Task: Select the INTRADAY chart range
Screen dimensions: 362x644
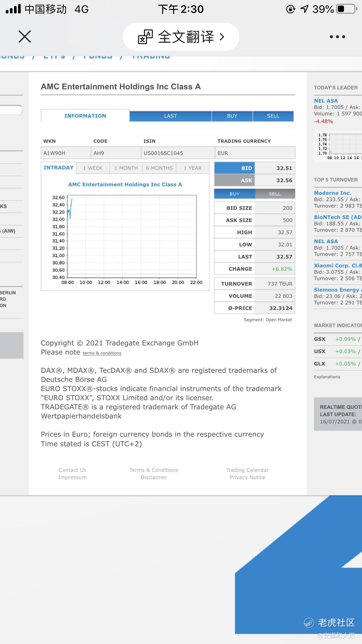Action: (59, 168)
